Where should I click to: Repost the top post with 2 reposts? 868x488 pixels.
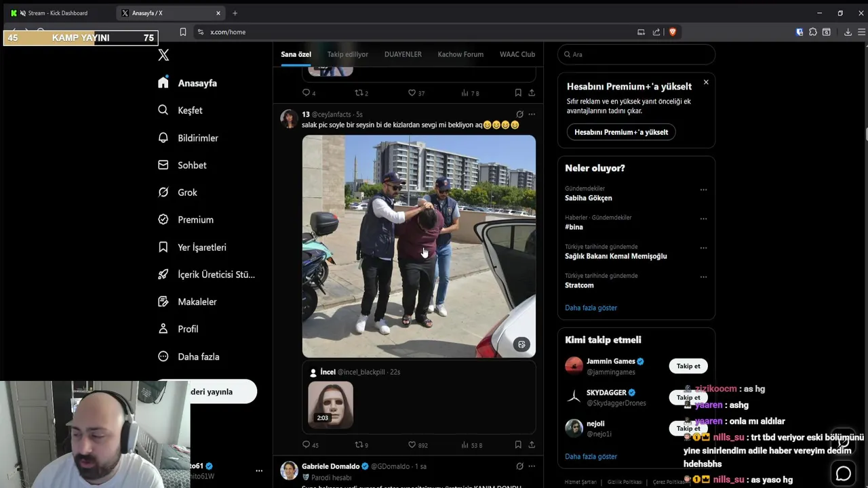pos(361,93)
